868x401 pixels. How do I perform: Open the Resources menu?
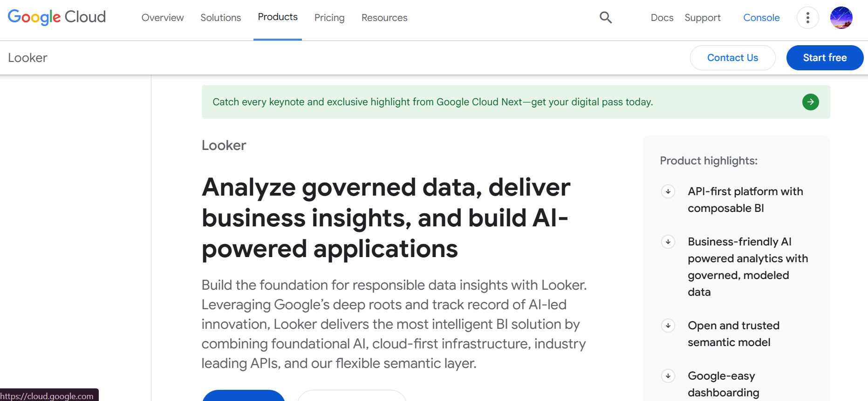click(384, 18)
